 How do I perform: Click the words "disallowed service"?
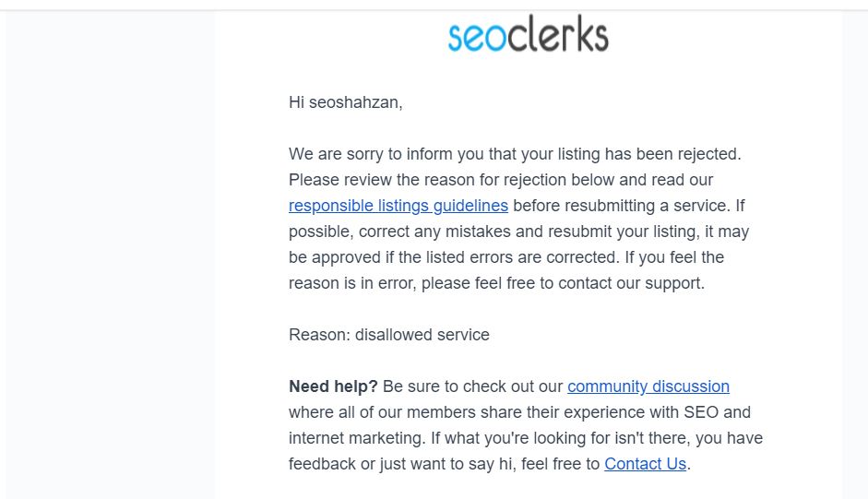tap(422, 335)
